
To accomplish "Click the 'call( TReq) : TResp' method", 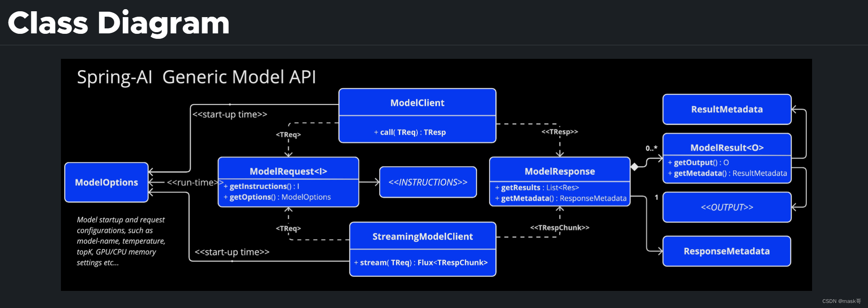I will coord(410,132).
